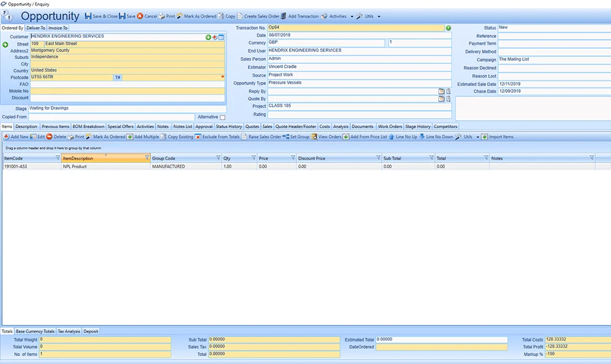Click Exclude From Totals

(218, 137)
